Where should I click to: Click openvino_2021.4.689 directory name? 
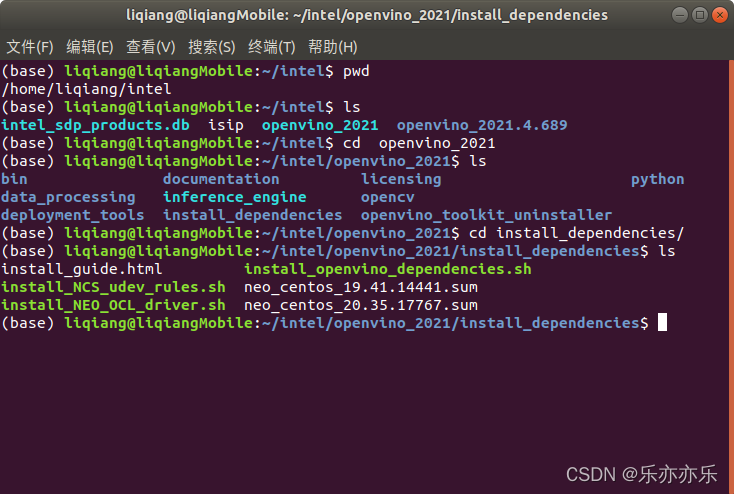(482, 125)
